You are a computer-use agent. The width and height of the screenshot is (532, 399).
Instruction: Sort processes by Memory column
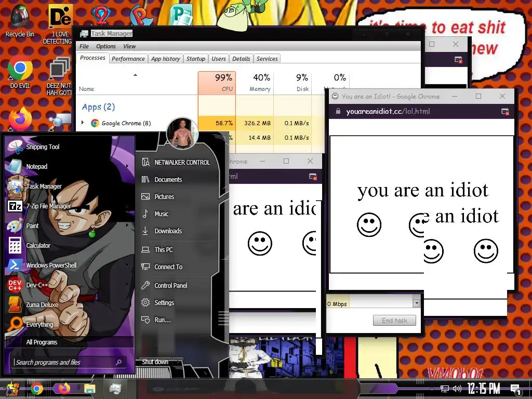(255, 83)
